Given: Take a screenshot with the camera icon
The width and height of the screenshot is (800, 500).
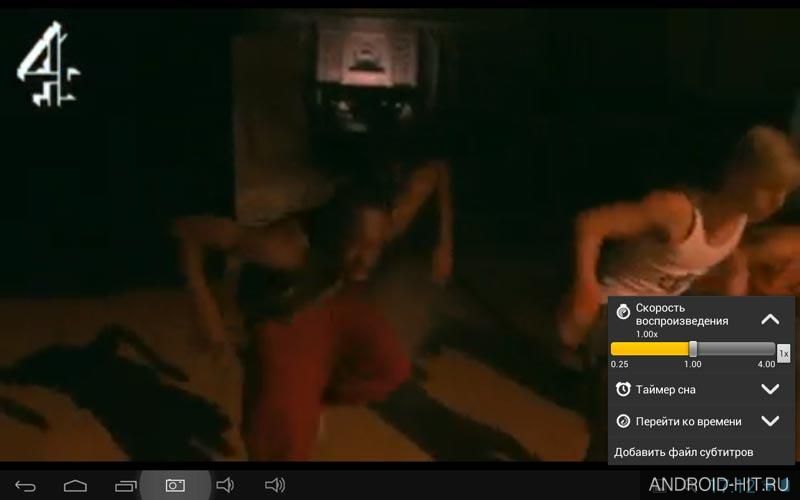Looking at the screenshot, I should click(x=175, y=485).
